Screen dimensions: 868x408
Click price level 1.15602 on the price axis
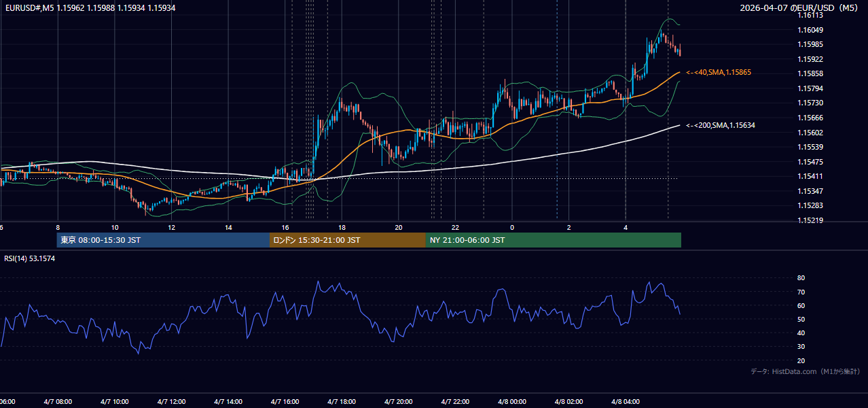810,133
